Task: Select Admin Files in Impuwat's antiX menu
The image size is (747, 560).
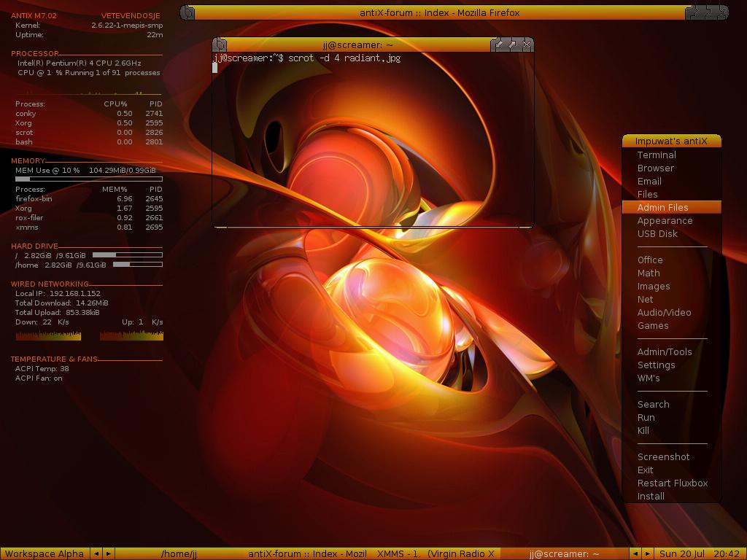Action: pyautogui.click(x=660, y=207)
